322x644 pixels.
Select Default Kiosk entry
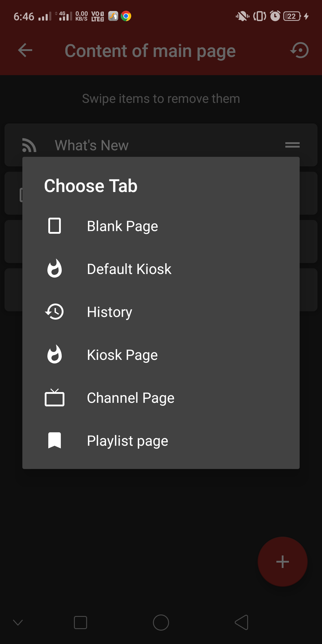(x=129, y=269)
